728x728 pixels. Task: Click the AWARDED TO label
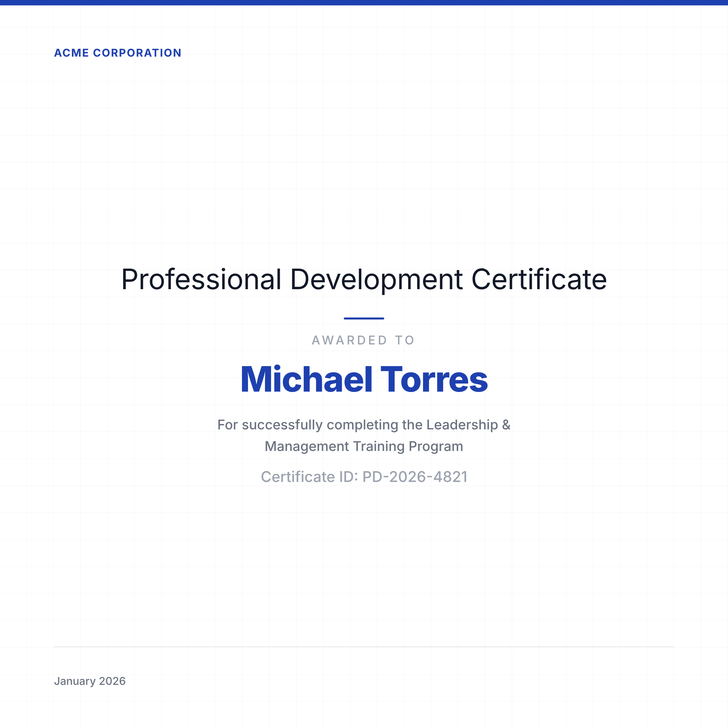(x=363, y=340)
